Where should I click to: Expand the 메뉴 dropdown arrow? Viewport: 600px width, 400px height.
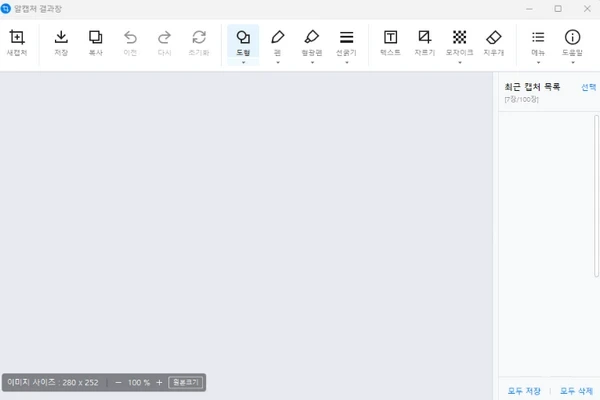click(538, 62)
